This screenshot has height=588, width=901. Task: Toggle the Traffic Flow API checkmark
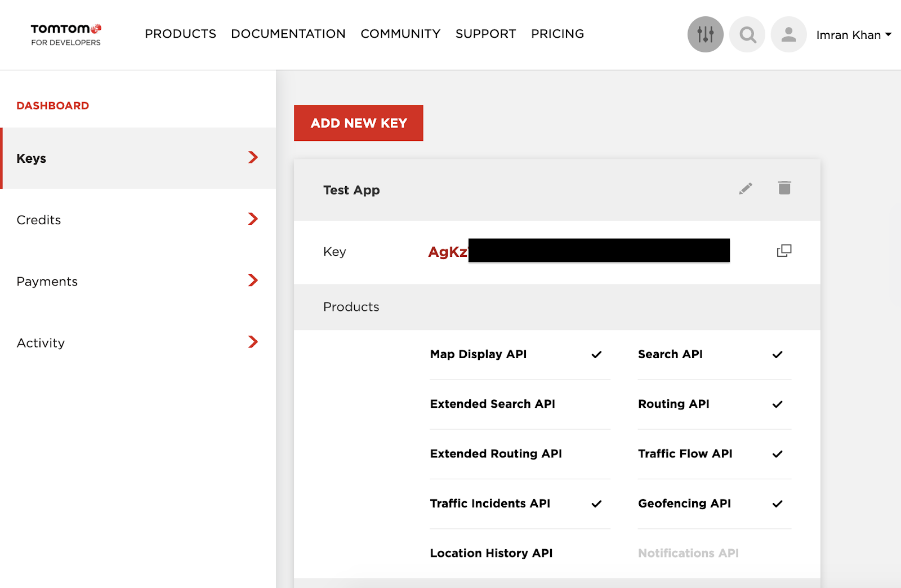[777, 453]
